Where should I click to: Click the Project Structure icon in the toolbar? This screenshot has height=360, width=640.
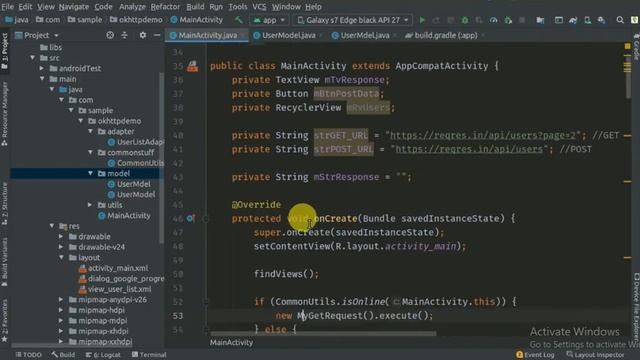[540, 20]
